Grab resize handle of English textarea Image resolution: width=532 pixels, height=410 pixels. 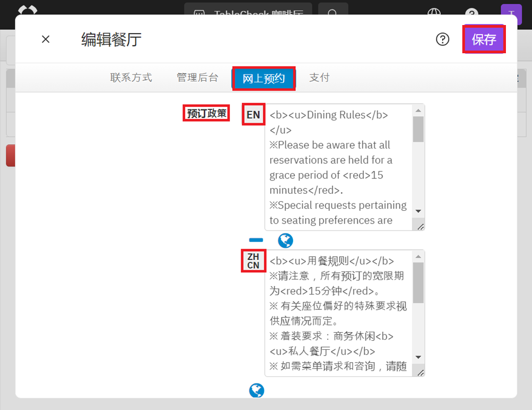[x=420, y=226]
